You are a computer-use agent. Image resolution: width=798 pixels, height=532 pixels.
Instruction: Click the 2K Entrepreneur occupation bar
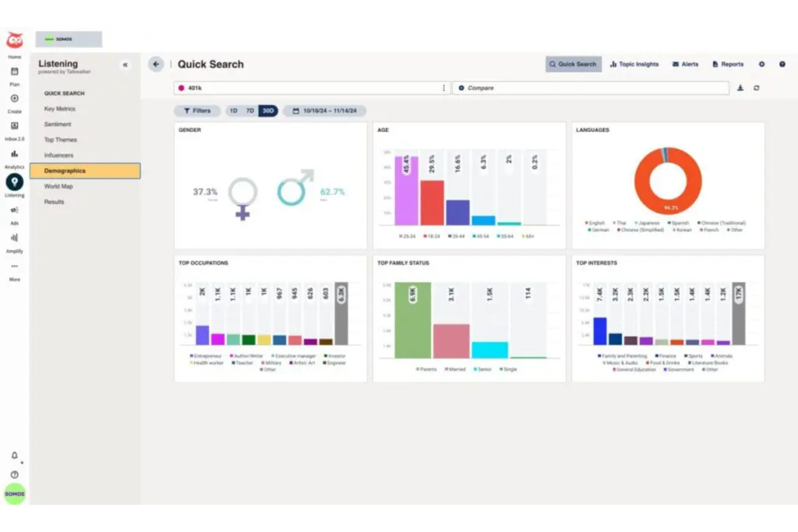coord(202,335)
